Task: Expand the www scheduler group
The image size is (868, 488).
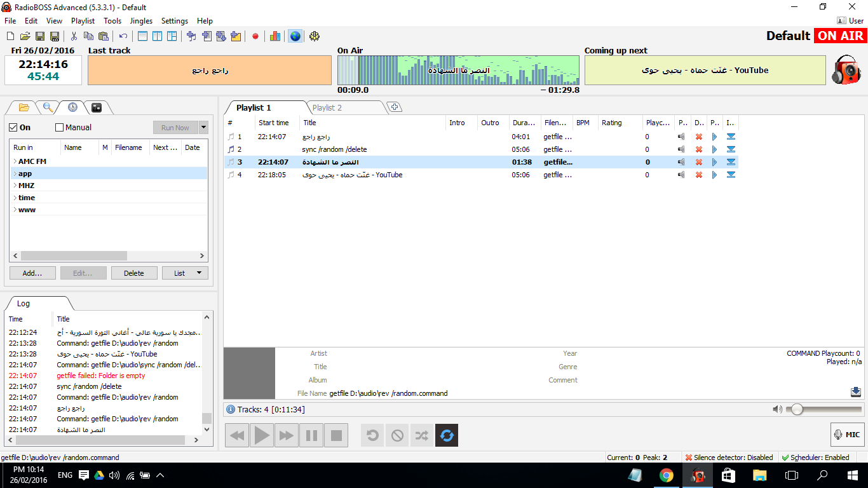Action: [15, 210]
